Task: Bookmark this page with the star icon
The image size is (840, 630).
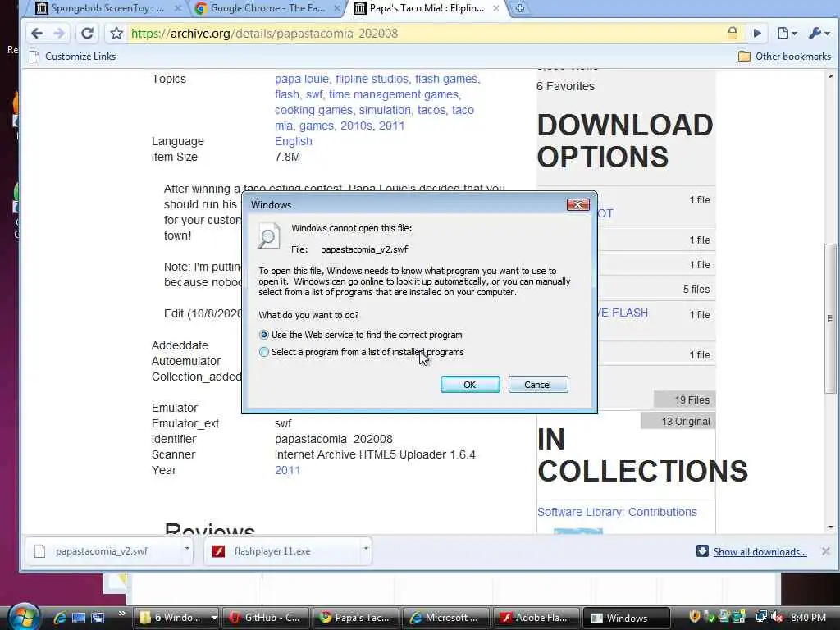Action: [x=116, y=33]
